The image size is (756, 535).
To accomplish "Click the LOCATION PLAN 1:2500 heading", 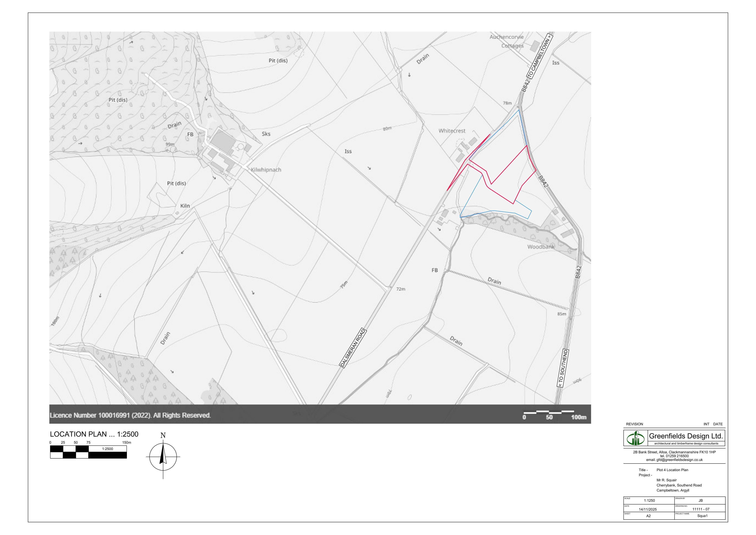I will [94, 434].
